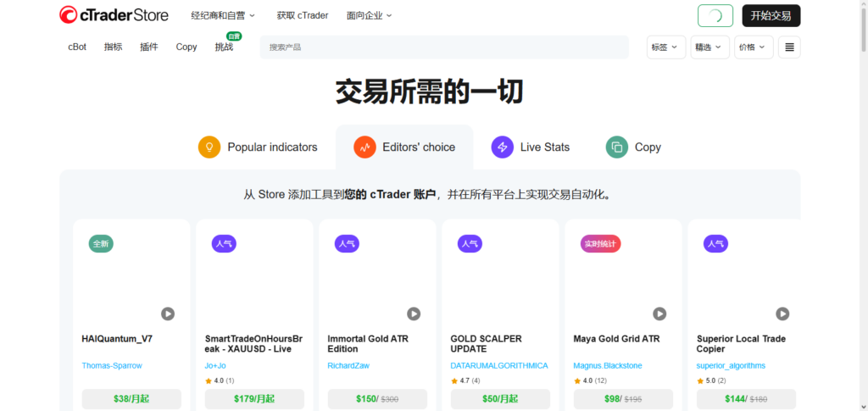This screenshot has height=411, width=868.
Task: Play the HAIQuantum_V7 preview video
Action: (168, 314)
